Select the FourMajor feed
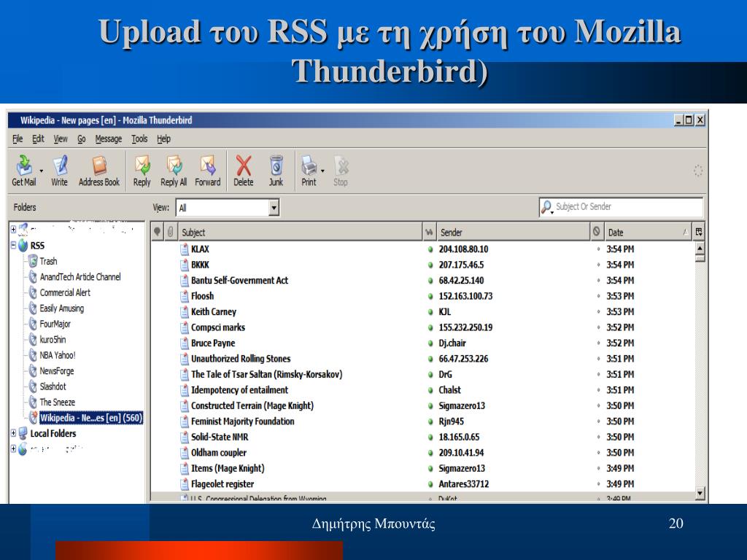Screen dimensions: 747x560 (55, 324)
